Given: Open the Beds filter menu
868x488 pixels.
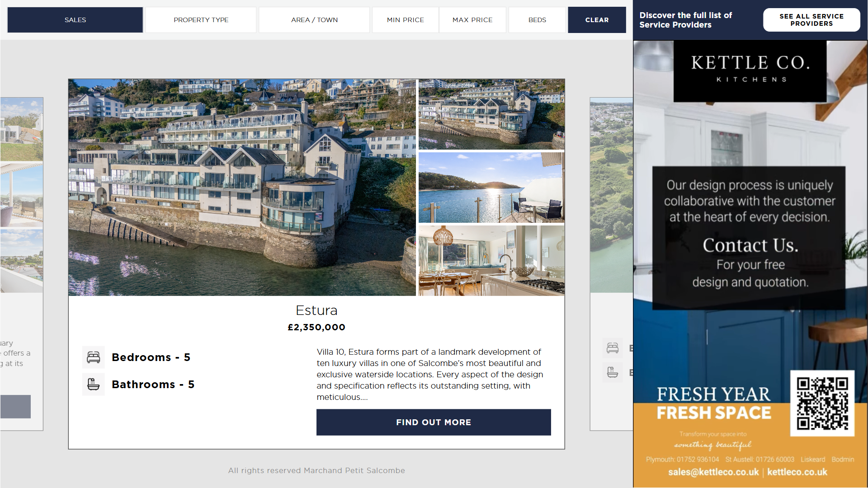Looking at the screenshot, I should [x=537, y=20].
